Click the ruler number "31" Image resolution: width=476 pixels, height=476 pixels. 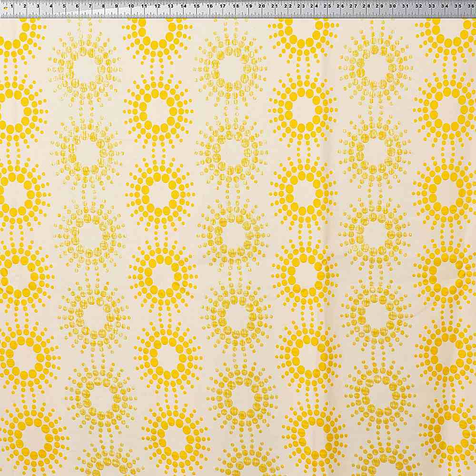click(406, 6)
